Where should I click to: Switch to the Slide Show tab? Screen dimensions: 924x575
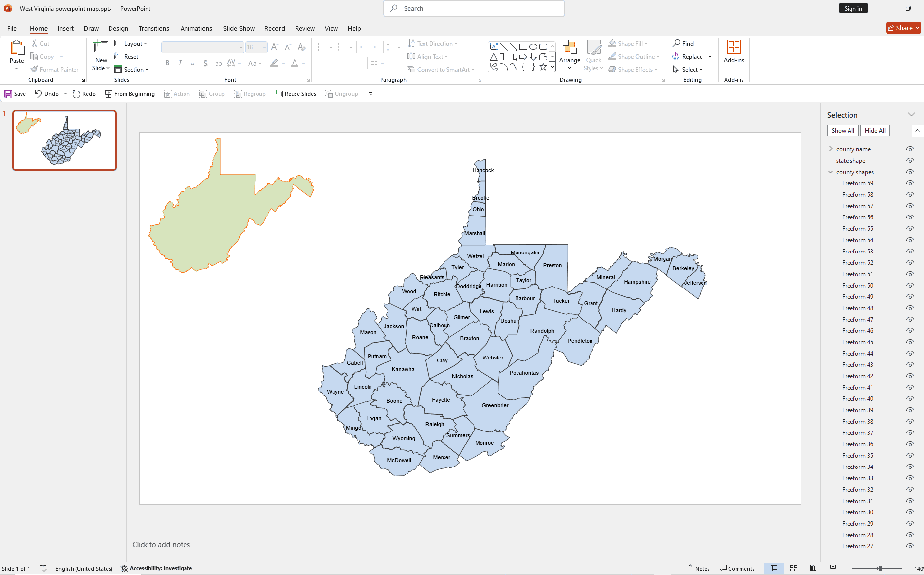coord(239,28)
